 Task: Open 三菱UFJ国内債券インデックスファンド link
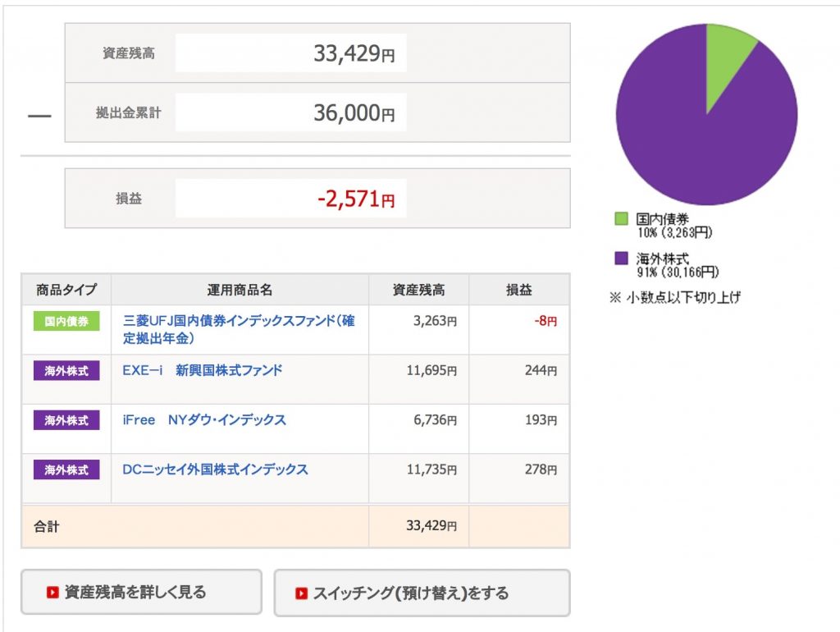pos(239,329)
